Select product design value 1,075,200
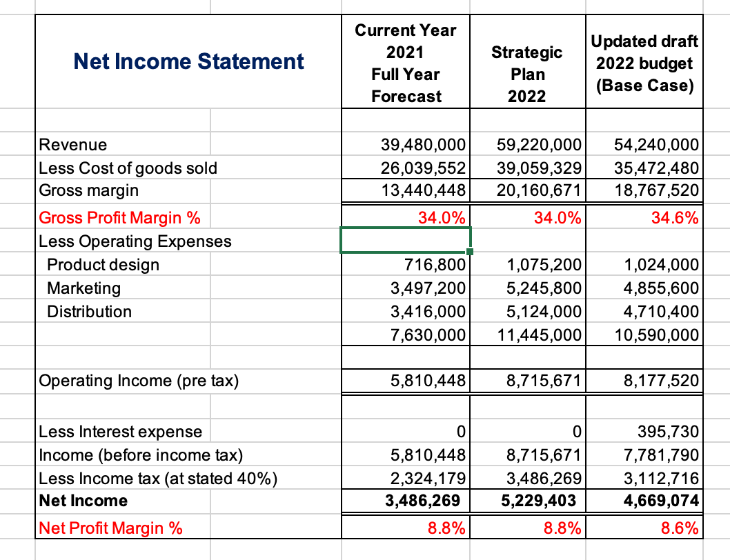This screenshot has width=730, height=560. click(x=544, y=264)
